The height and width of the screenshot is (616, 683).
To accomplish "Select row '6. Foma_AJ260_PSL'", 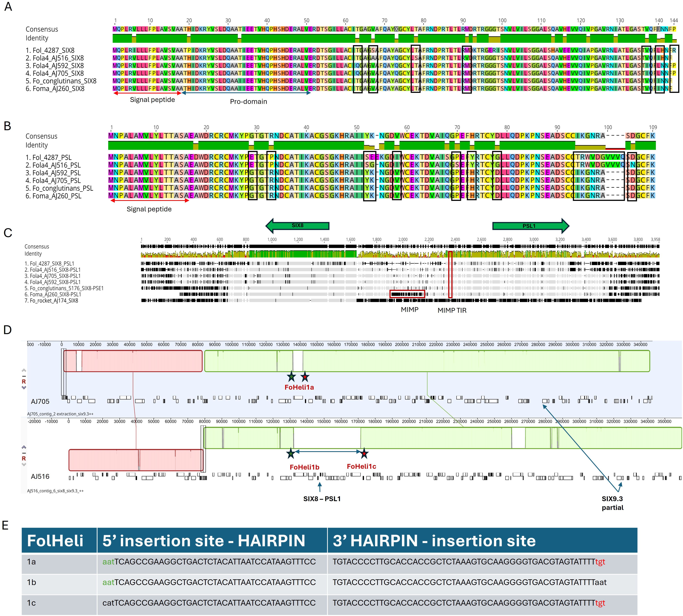I will tap(340, 196).
